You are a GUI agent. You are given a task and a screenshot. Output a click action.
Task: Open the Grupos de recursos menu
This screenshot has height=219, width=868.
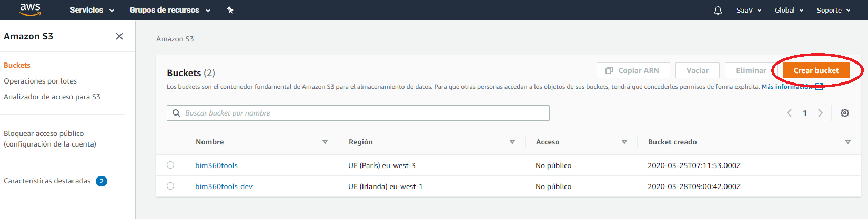170,10
